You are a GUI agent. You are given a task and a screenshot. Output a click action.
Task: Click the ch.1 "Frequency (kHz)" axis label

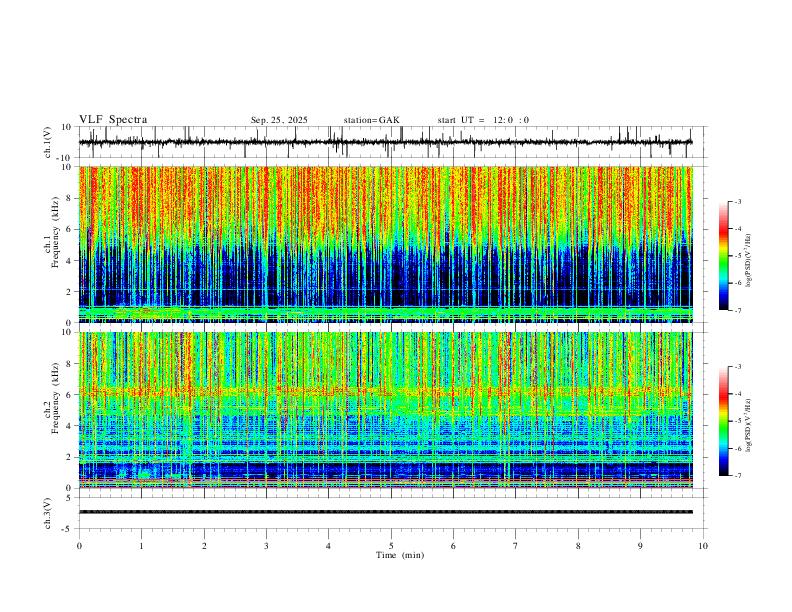55,232
